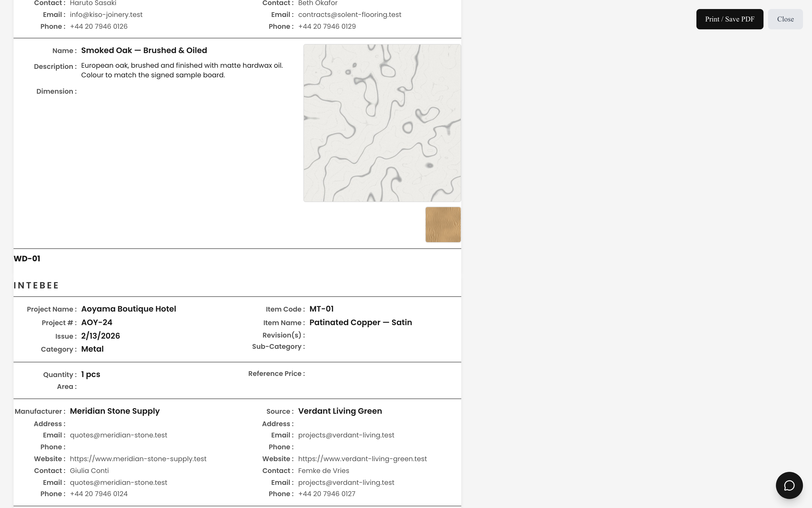The image size is (812, 508).
Task: Select phone number +44 20 7946 0124
Action: coord(99,494)
